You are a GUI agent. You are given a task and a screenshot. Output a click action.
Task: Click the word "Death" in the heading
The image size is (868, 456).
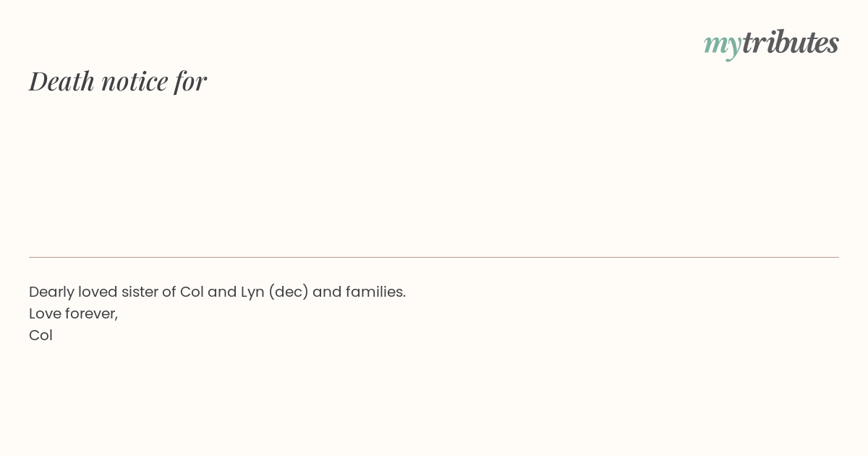[61, 81]
